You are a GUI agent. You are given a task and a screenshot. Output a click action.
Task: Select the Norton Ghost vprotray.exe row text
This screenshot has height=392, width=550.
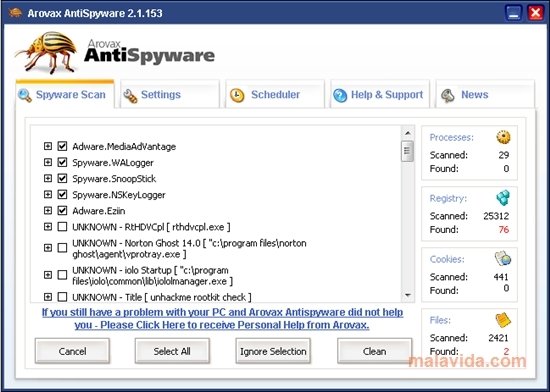click(x=189, y=249)
